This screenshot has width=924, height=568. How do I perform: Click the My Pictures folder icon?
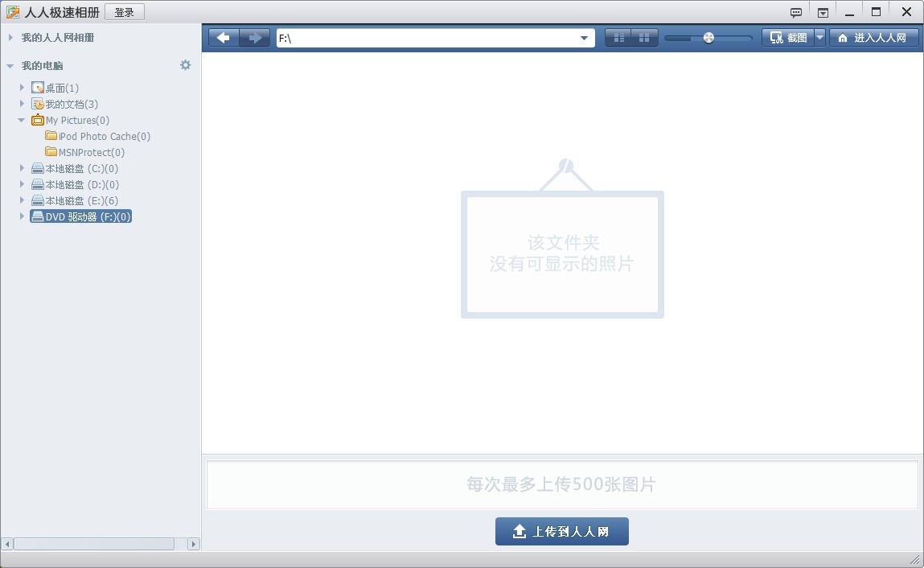coord(38,120)
